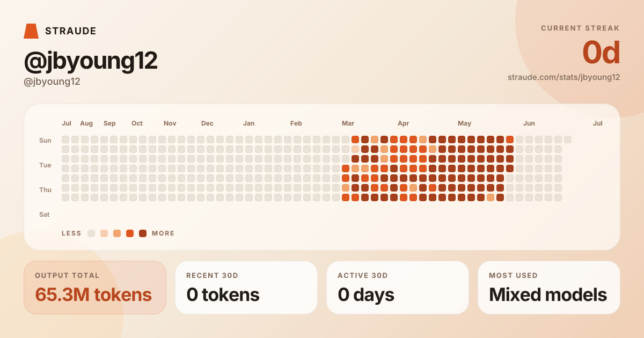644x338 pixels.
Task: Click the darkest brown legend swatch
Action: pos(143,233)
